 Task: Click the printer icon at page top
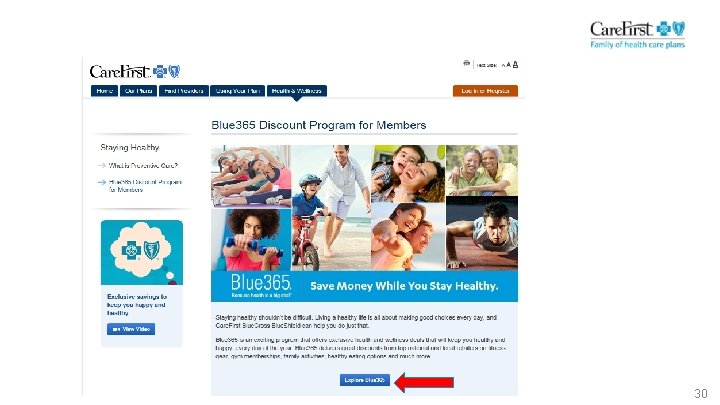point(467,64)
